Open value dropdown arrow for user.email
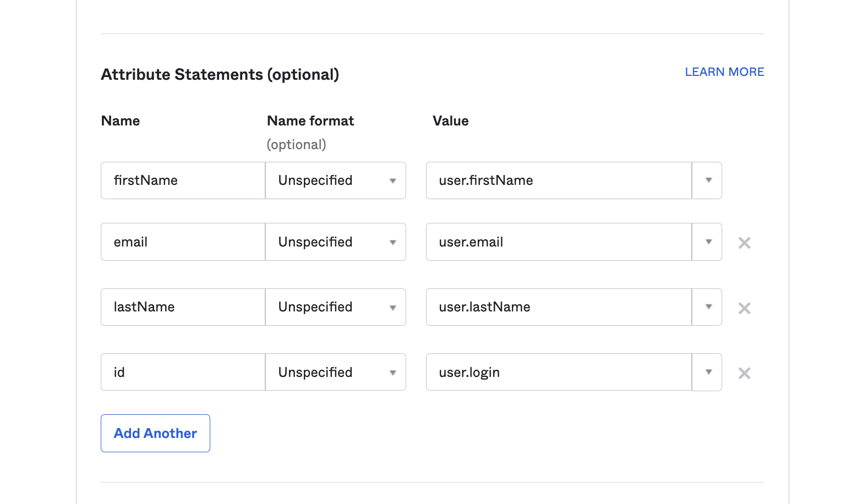Screen dimensions: 841x504 (x=707, y=242)
